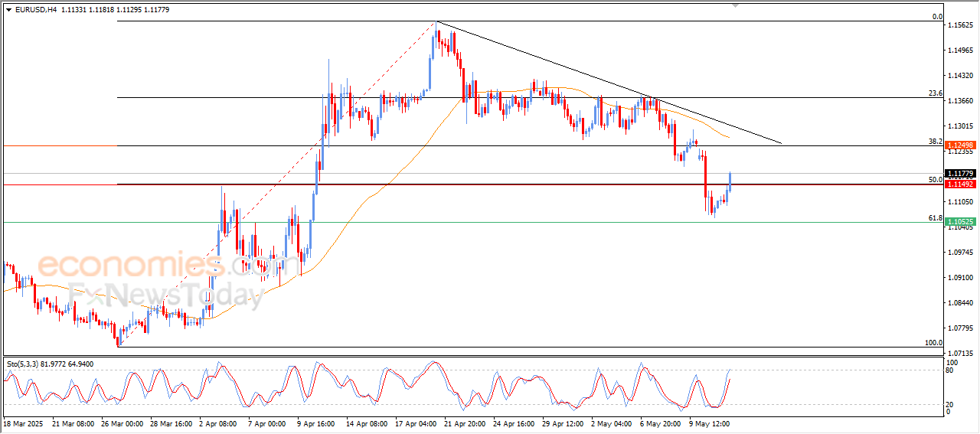980x434 pixels.
Task: Click the 1.13660 price axis label
Action: tap(960, 101)
